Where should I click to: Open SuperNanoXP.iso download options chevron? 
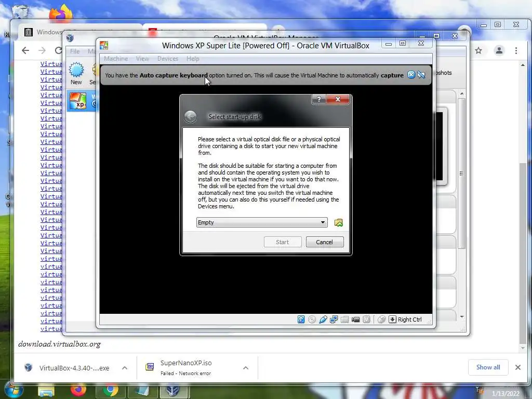[x=246, y=368]
